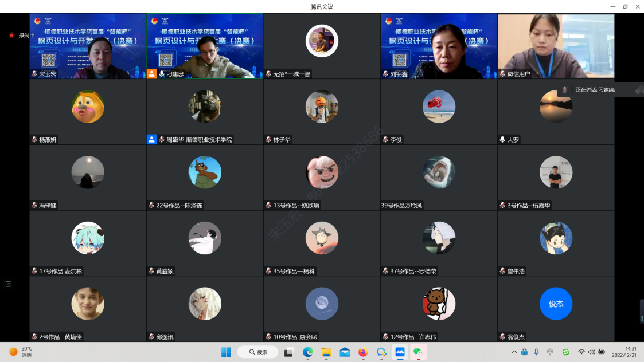Open WeChat from the Windows taskbar
This screenshot has height=362, width=644.
click(x=418, y=352)
